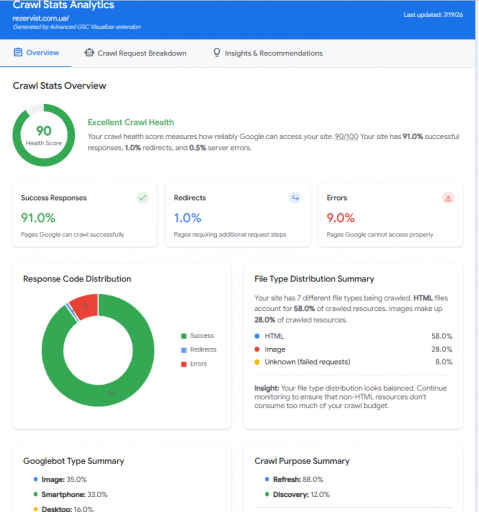Click the Discovery: 12.0% entry

click(301, 494)
